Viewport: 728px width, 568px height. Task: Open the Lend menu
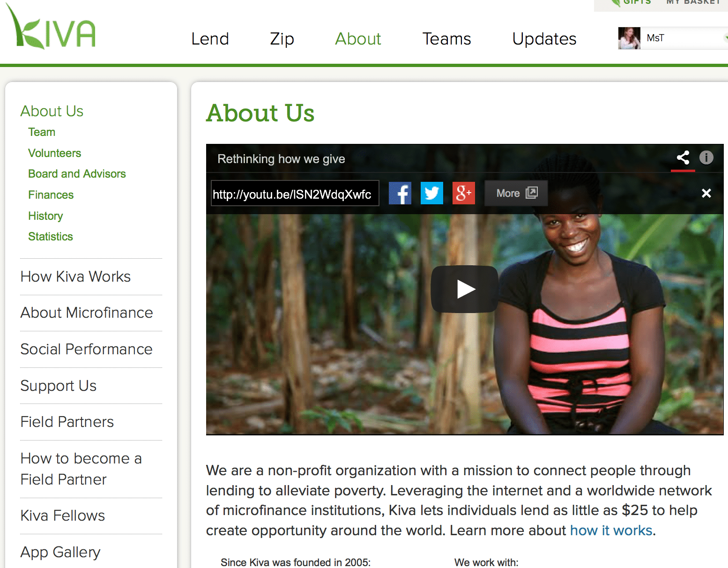[210, 39]
